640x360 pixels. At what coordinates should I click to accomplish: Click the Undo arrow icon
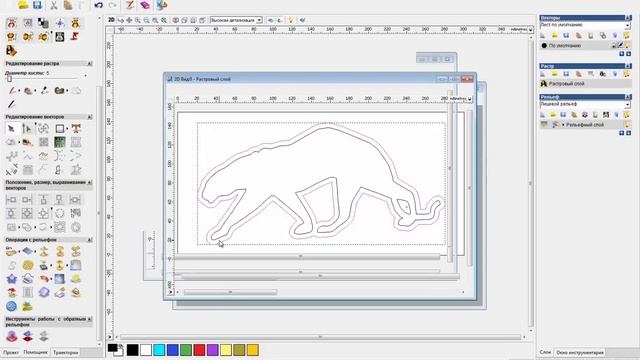pos(98,5)
